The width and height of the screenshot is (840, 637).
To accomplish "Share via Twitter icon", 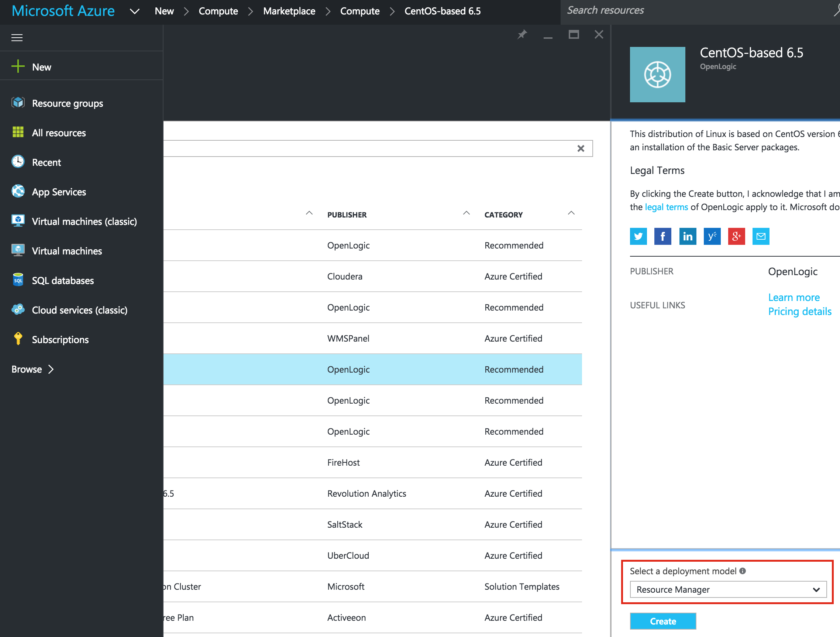I will [x=638, y=236].
